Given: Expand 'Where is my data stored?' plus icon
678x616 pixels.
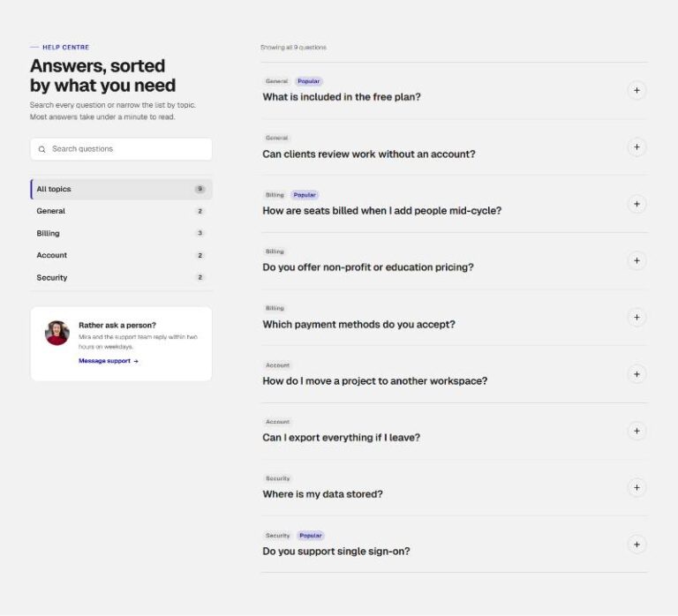Looking at the screenshot, I should click(637, 488).
